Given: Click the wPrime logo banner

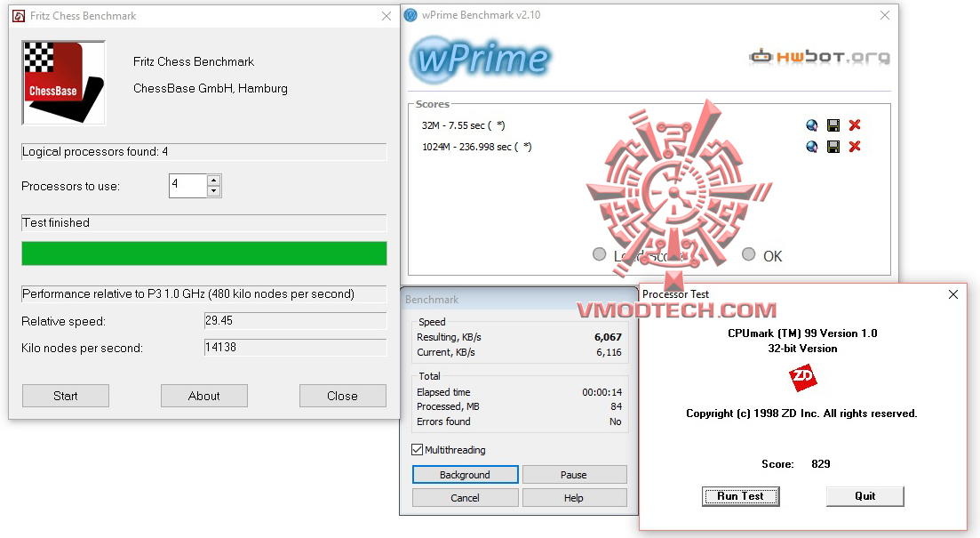Looking at the screenshot, I should pos(482,60).
